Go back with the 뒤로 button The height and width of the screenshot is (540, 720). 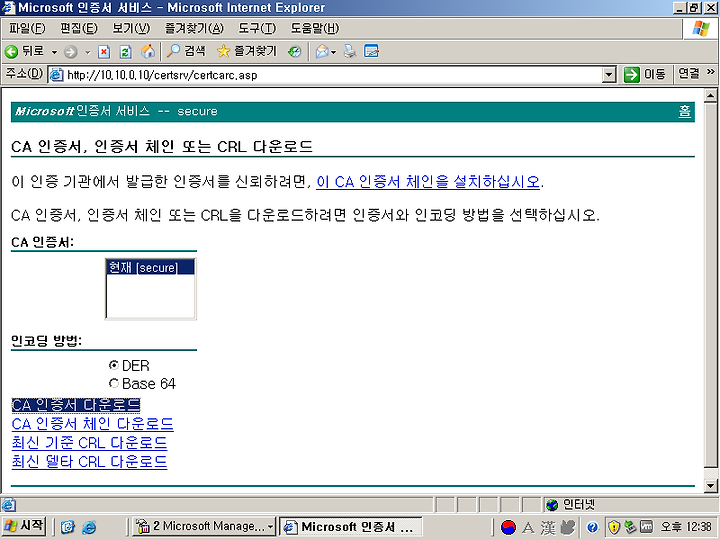pos(24,51)
